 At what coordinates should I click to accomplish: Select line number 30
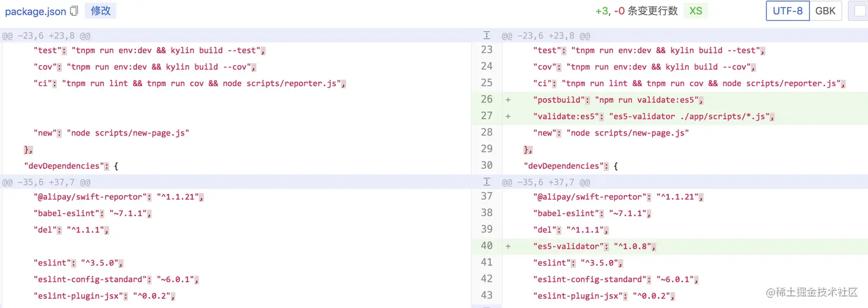coord(487,166)
